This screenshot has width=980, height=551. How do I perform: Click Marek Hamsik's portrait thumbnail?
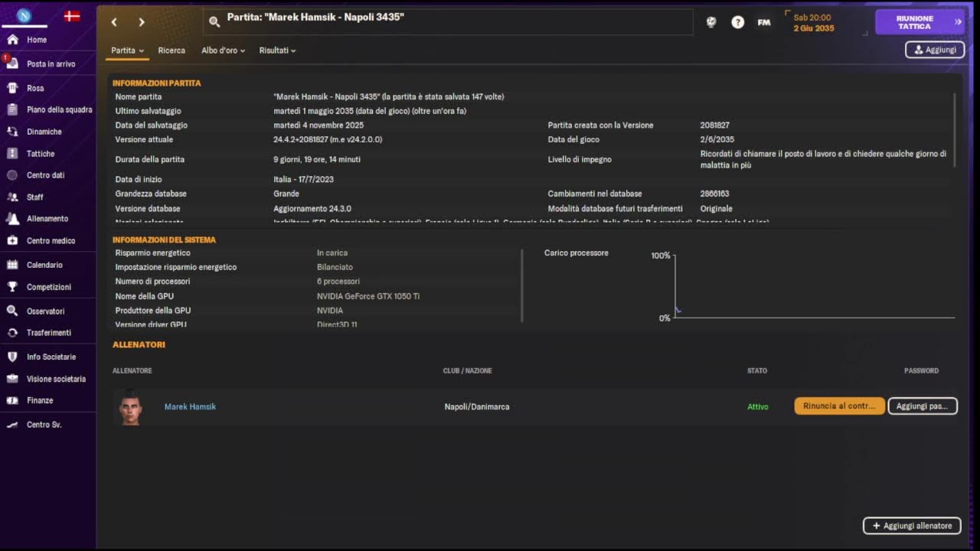pos(131,407)
